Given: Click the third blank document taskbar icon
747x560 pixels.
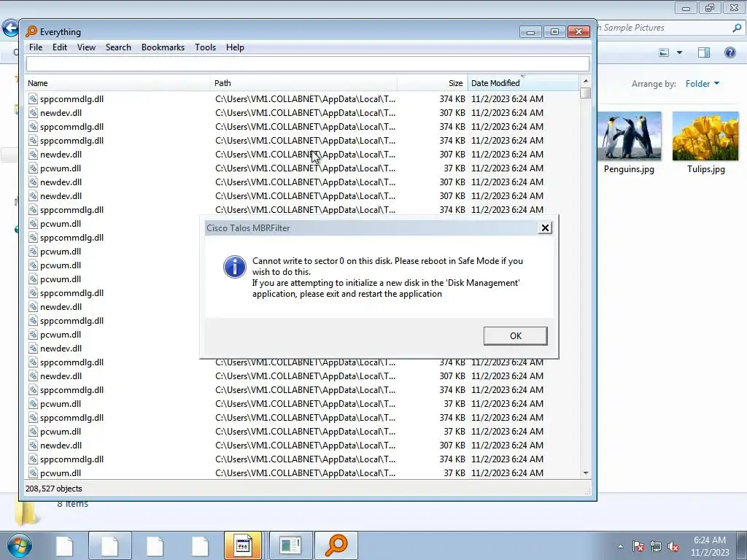Looking at the screenshot, I should (155, 546).
